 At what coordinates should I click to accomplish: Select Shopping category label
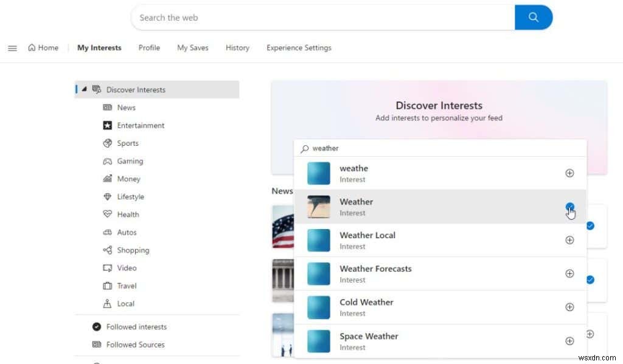133,250
